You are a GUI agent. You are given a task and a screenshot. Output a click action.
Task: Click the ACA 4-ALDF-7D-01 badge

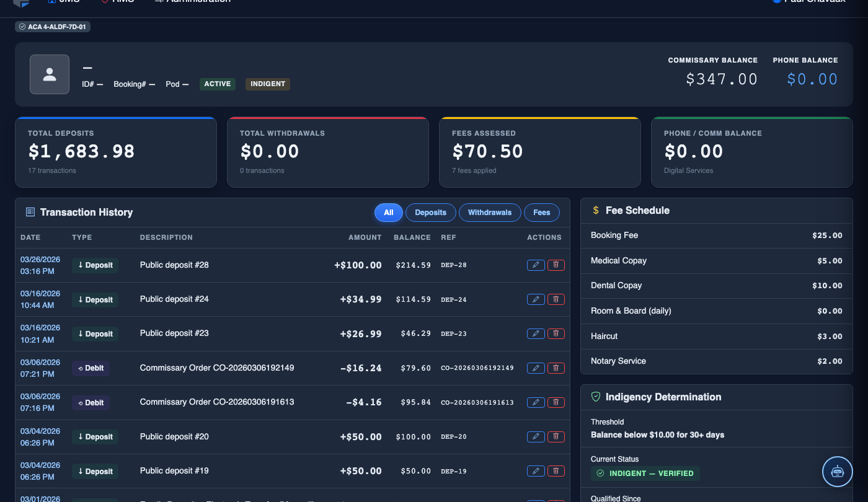pyautogui.click(x=53, y=27)
